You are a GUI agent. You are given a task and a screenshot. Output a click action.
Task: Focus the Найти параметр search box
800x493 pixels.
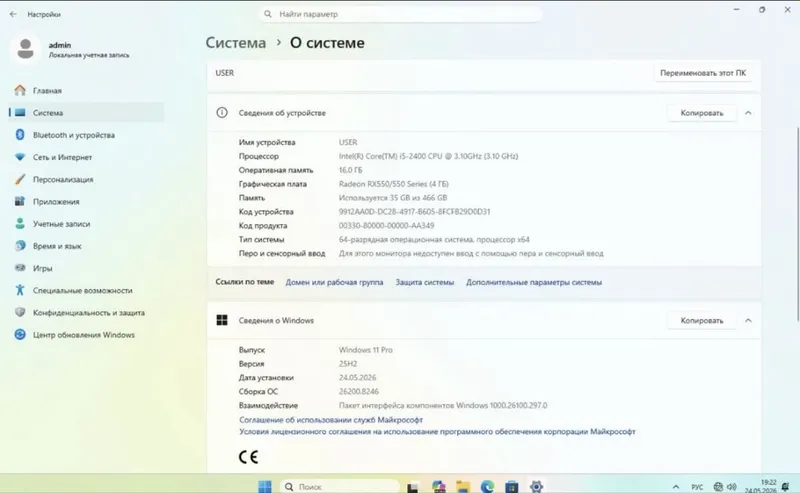pos(401,14)
